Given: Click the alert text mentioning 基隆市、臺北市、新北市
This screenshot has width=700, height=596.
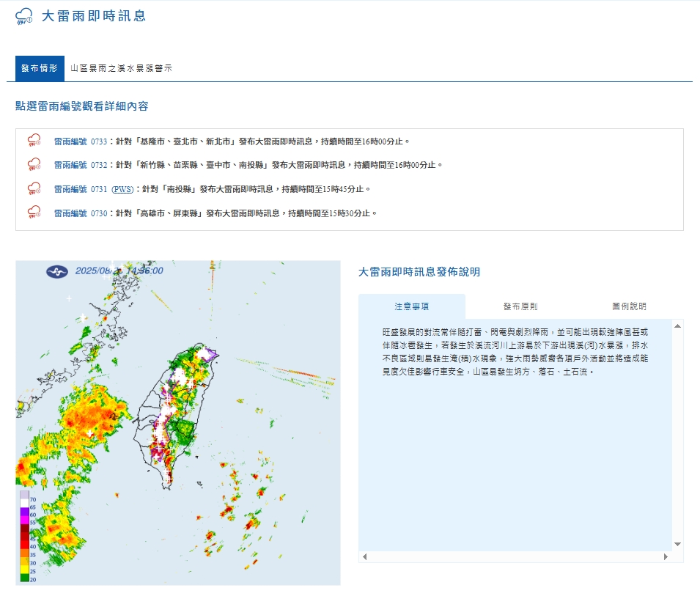Looking at the screenshot, I should point(263,141).
